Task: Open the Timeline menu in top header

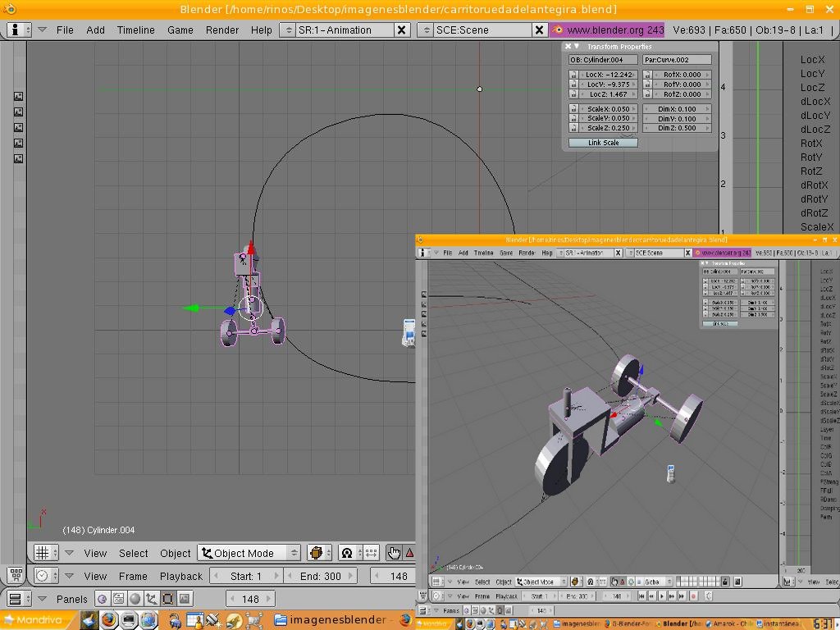Action: 135,30
